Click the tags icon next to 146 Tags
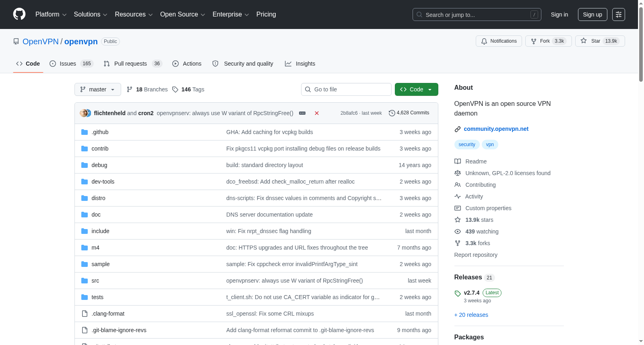This screenshot has width=644, height=345. [175, 89]
